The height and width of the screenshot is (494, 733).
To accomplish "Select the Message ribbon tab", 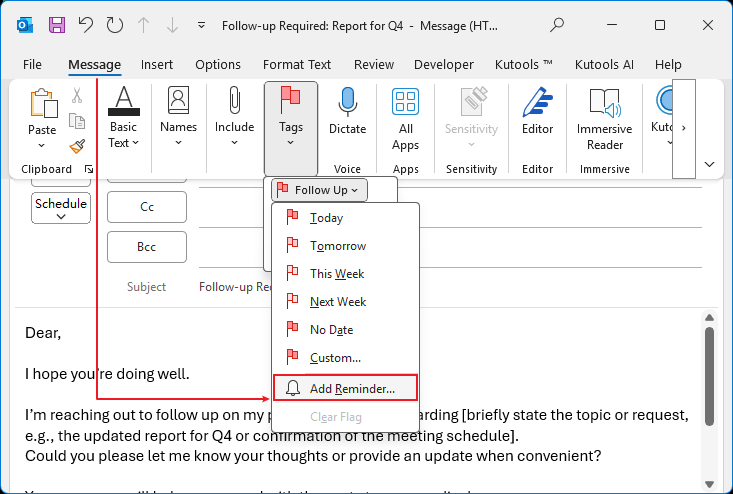I will pos(94,64).
